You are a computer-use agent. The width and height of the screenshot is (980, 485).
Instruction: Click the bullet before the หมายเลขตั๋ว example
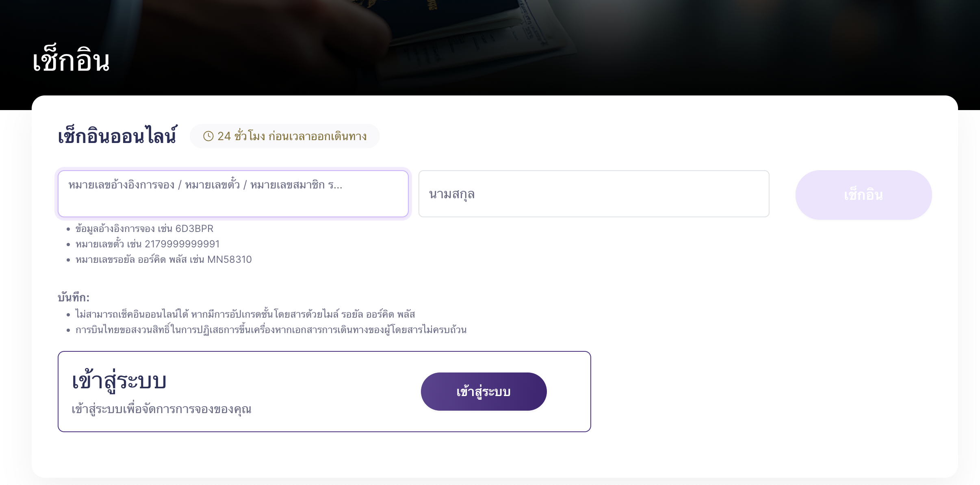[x=68, y=245]
